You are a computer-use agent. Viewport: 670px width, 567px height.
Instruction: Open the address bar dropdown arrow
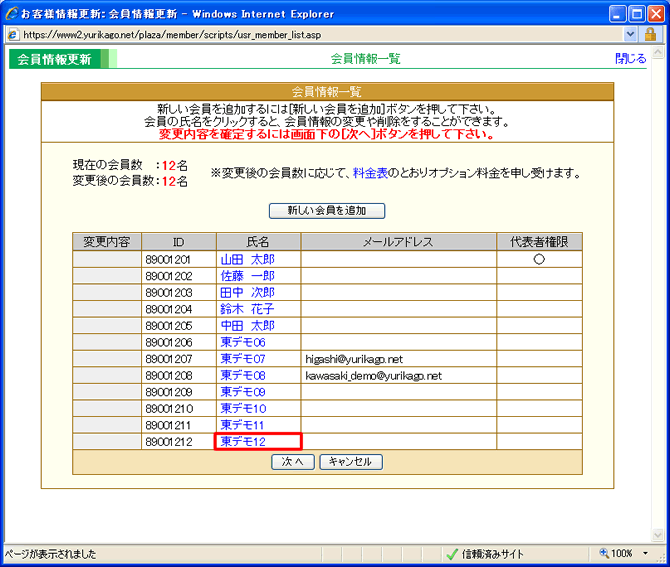point(630,34)
